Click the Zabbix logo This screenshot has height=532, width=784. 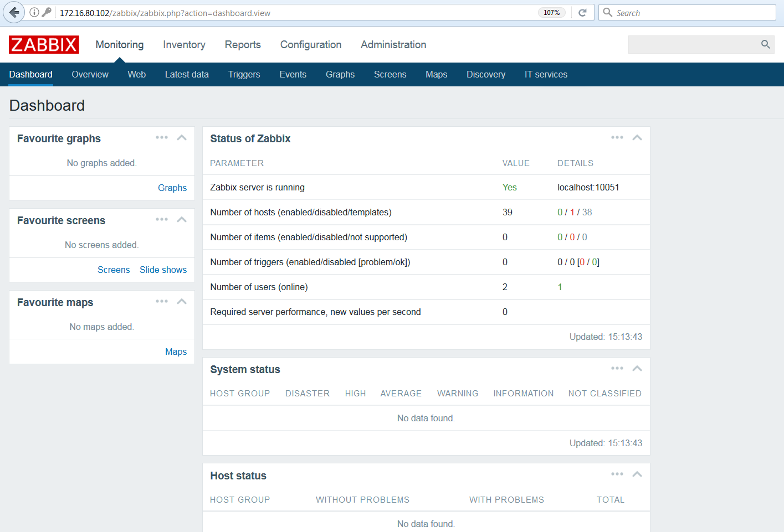click(44, 45)
